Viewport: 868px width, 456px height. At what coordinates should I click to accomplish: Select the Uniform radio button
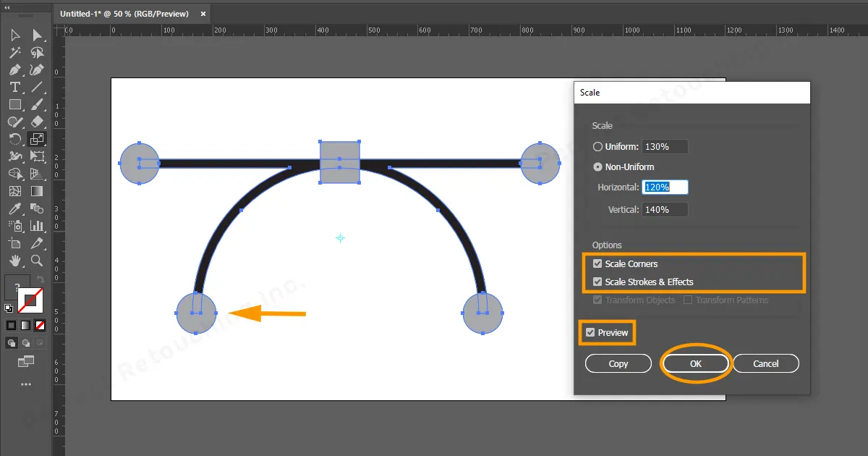(597, 147)
